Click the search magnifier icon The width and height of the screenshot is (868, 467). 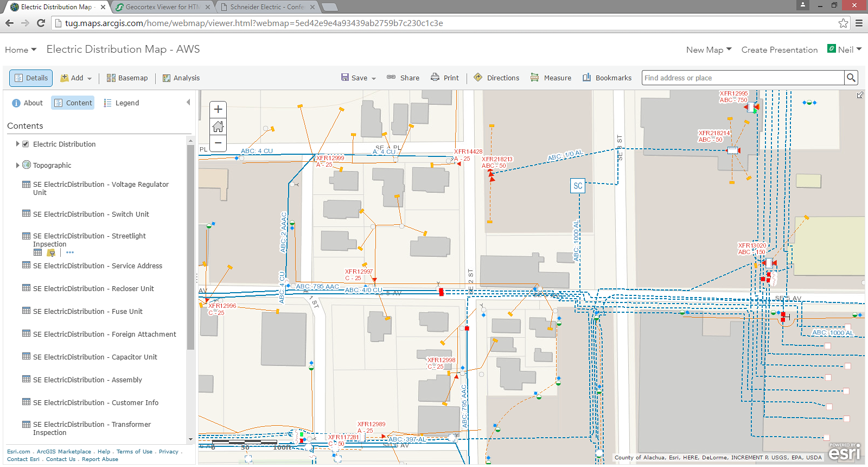[851, 78]
